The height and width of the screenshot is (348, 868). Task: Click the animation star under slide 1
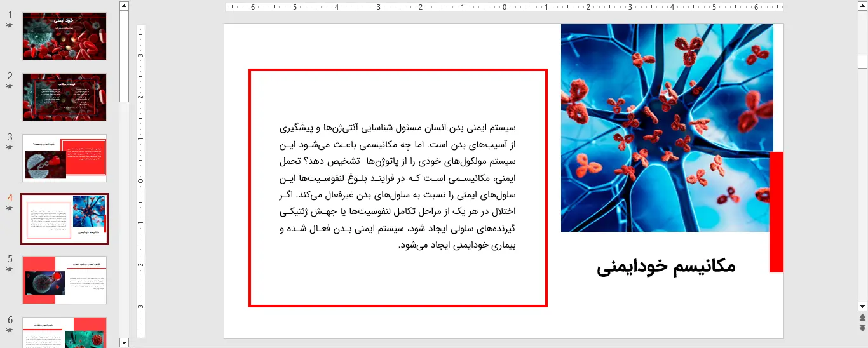point(10,25)
